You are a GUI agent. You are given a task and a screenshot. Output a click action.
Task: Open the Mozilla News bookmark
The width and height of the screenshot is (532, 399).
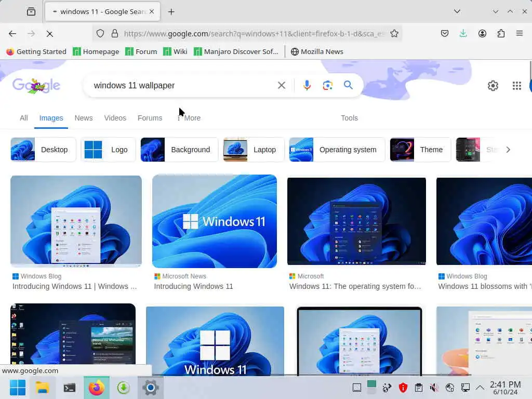[317, 51]
